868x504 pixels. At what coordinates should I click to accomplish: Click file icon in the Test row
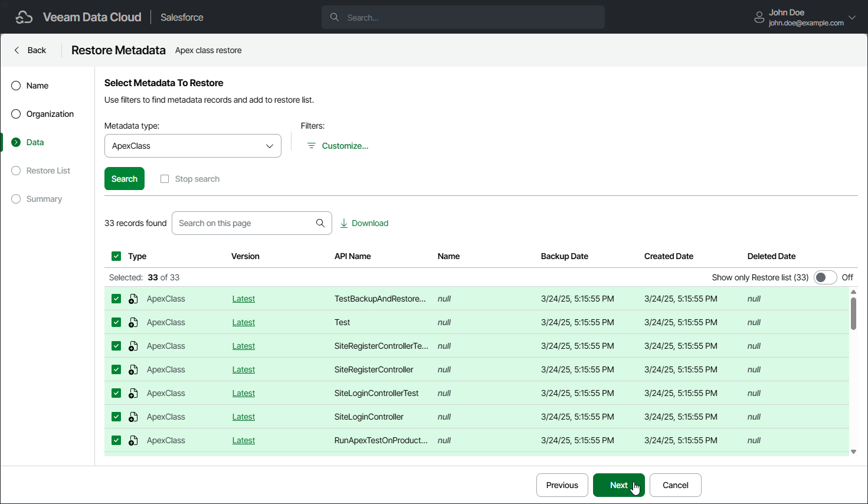(x=133, y=322)
